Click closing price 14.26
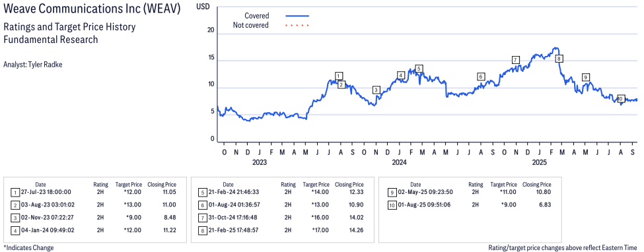The height and width of the screenshot is (252, 644). coord(357,230)
